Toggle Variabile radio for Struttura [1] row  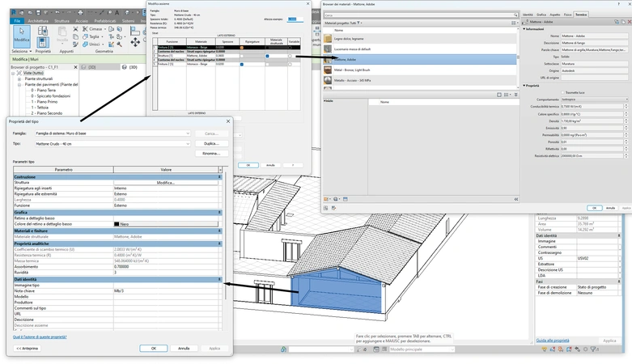pos(290,56)
